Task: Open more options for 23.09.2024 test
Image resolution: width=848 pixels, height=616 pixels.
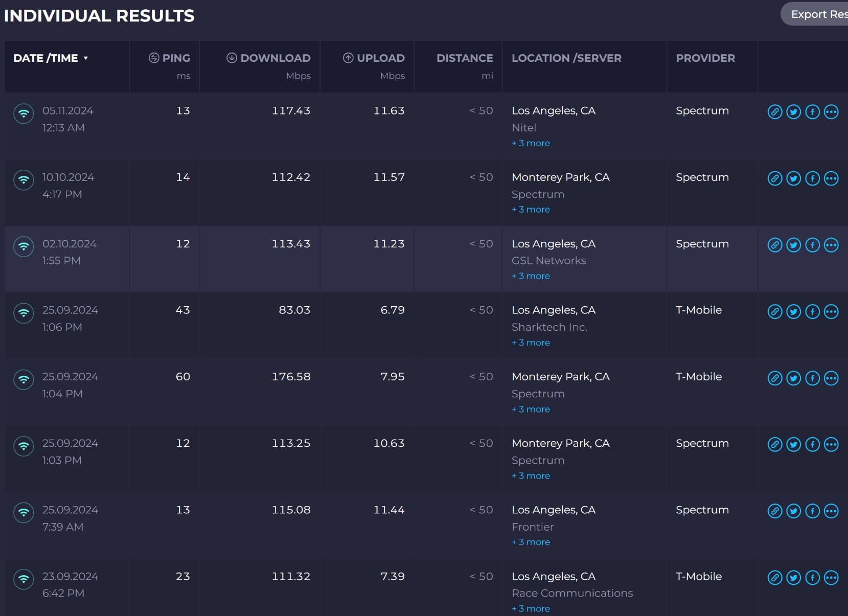Action: point(832,577)
